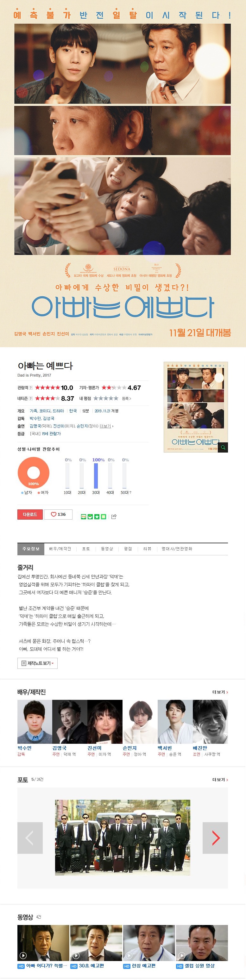Click the heart like button showing 136

click(x=58, y=514)
